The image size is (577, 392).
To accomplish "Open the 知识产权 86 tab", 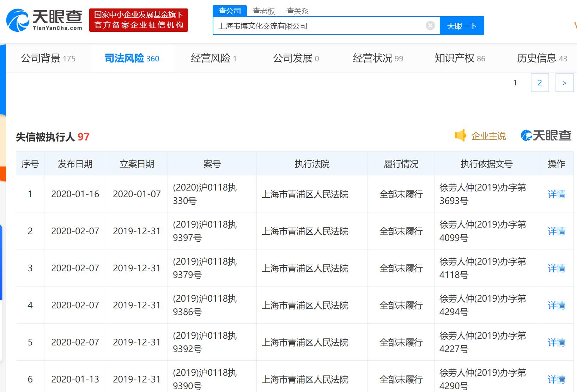I will 460,58.
